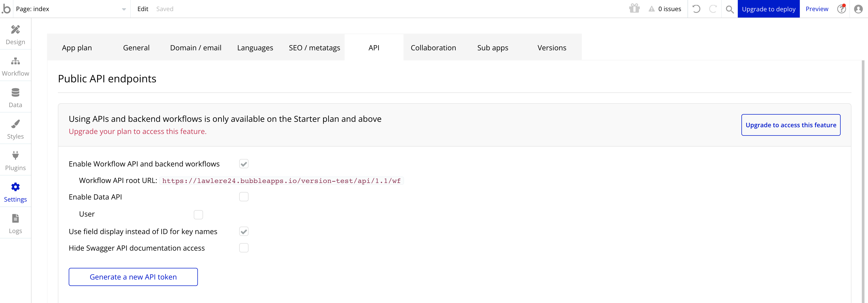Switch to the Domain / email tab
Screen dimensions: 868x303
tap(196, 48)
